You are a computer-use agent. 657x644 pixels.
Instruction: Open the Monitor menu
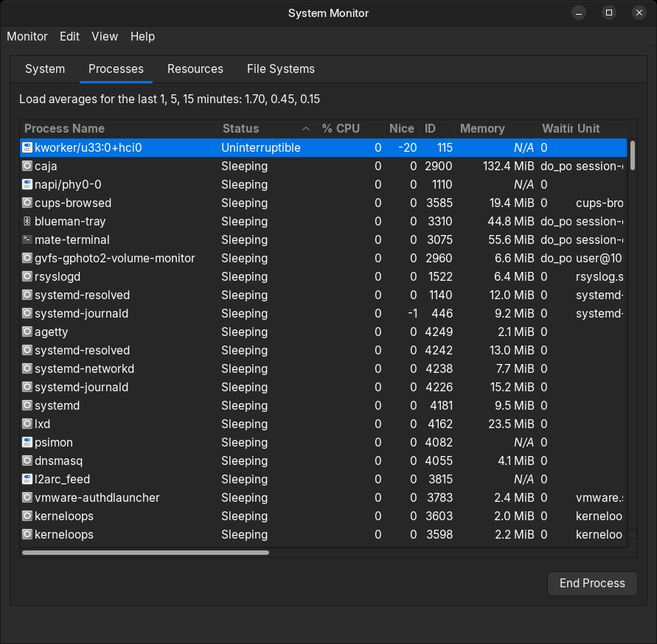27,36
